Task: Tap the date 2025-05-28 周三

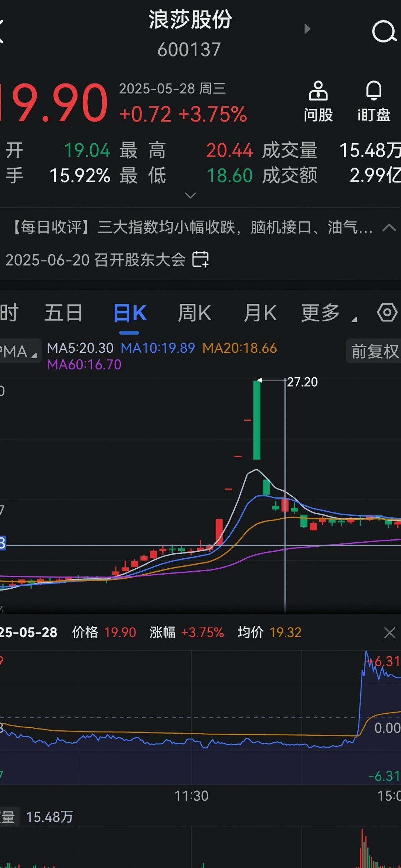Action: (x=172, y=89)
